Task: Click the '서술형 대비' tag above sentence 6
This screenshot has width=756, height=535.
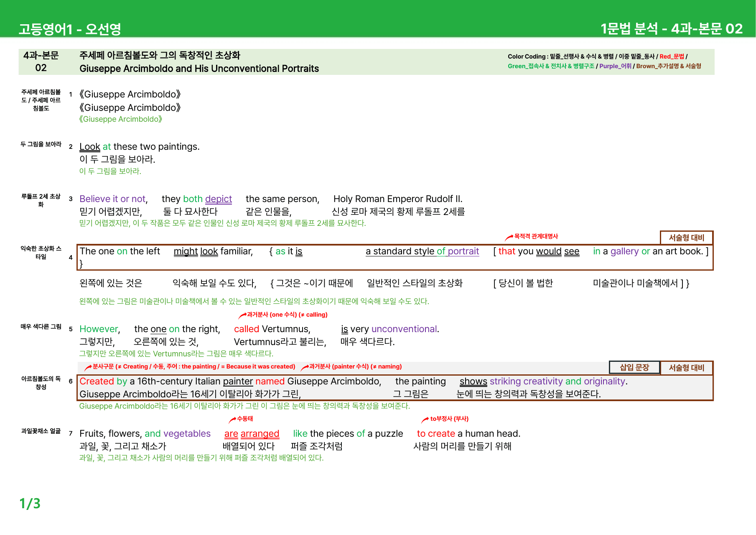Action: coord(687,368)
